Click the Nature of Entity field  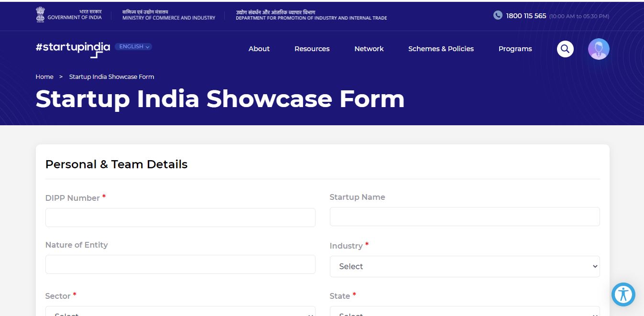[x=180, y=264]
